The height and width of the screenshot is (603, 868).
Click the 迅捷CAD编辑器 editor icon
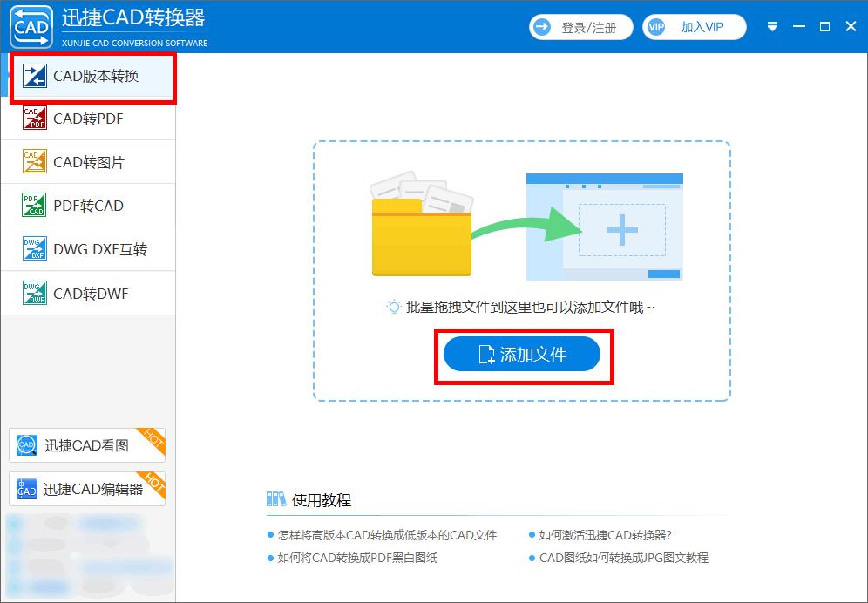click(26, 489)
